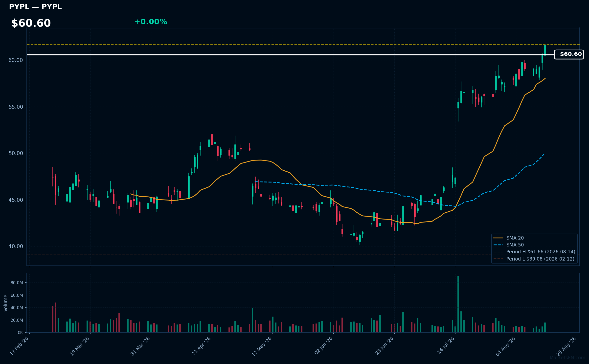
Task: Click the 80.0M volume axis label
Action: tap(17, 283)
